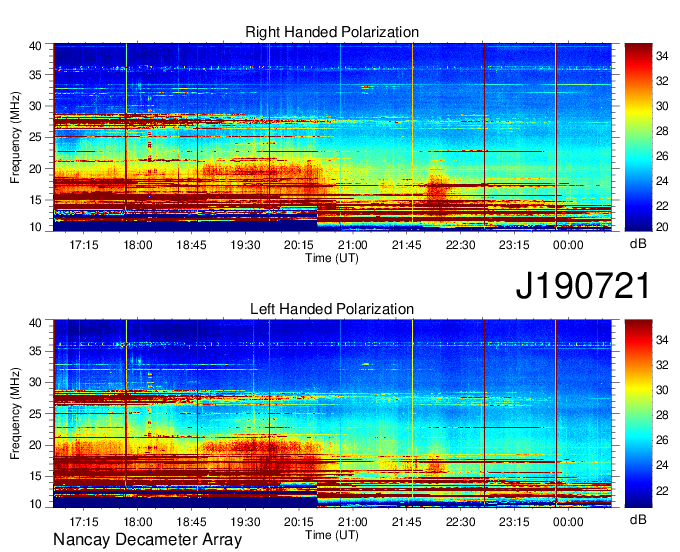
Task: Select 10 MHz tick on Right Handed frequency axis
Action: click(36, 227)
